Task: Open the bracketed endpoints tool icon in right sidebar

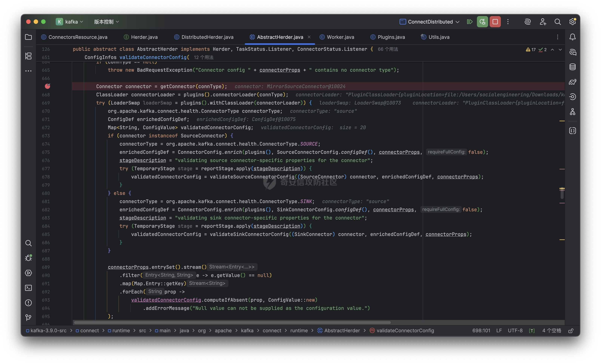Action: tap(572, 131)
